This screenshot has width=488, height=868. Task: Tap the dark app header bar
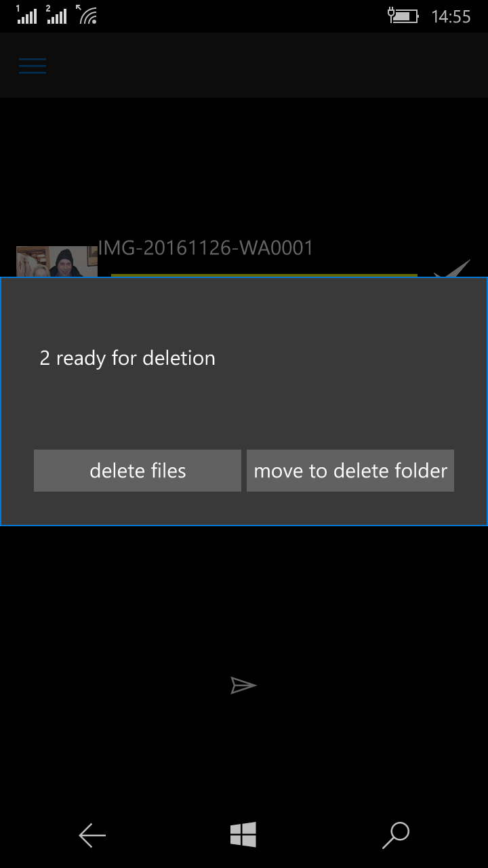click(244, 65)
